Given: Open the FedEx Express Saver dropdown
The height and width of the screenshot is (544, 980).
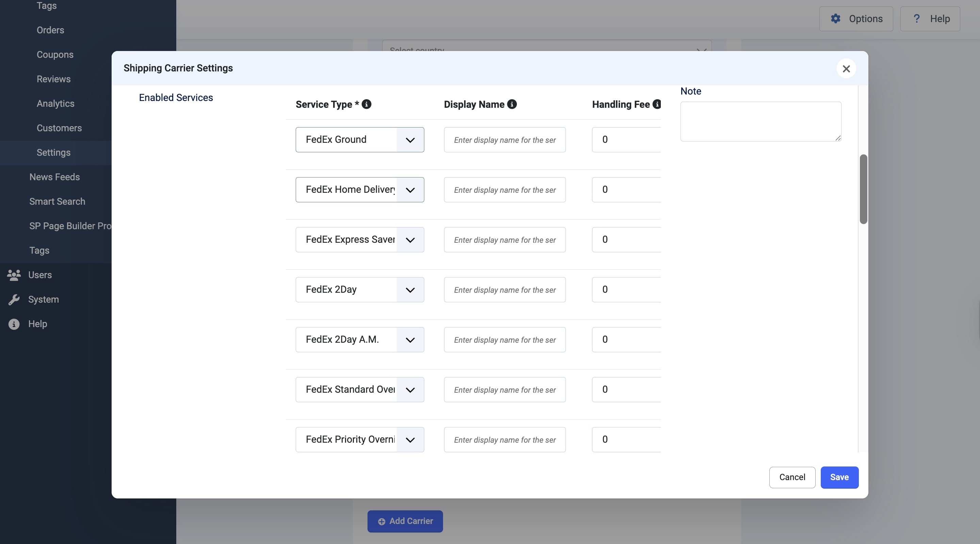Looking at the screenshot, I should [x=410, y=240].
